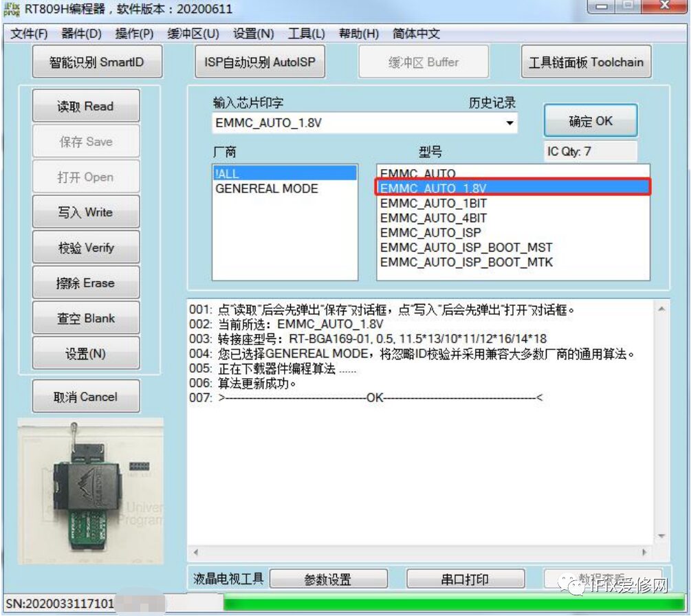691x616 pixels.
Task: Click the SN serial number in status bar
Action: 60,603
